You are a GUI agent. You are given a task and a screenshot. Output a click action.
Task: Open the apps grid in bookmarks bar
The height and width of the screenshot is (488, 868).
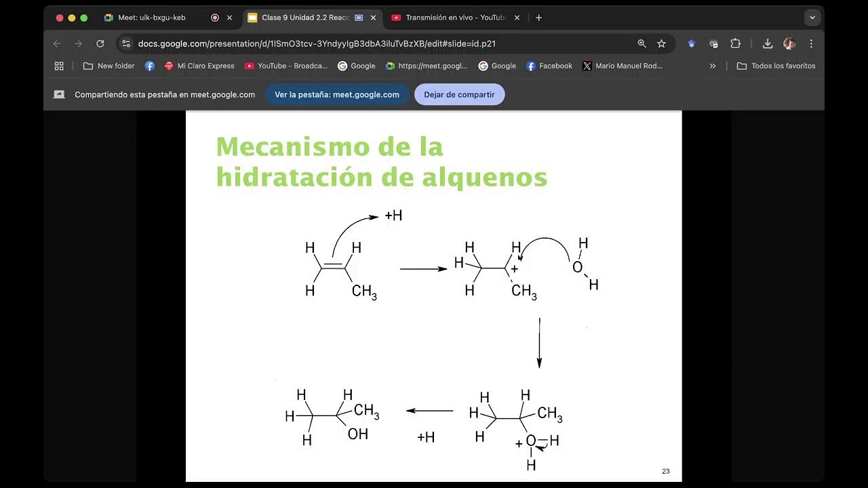59,66
